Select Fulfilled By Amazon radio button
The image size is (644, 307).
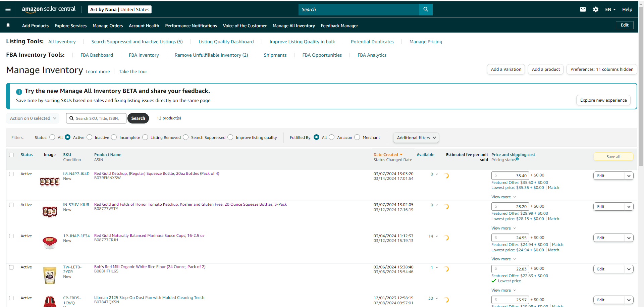point(332,137)
